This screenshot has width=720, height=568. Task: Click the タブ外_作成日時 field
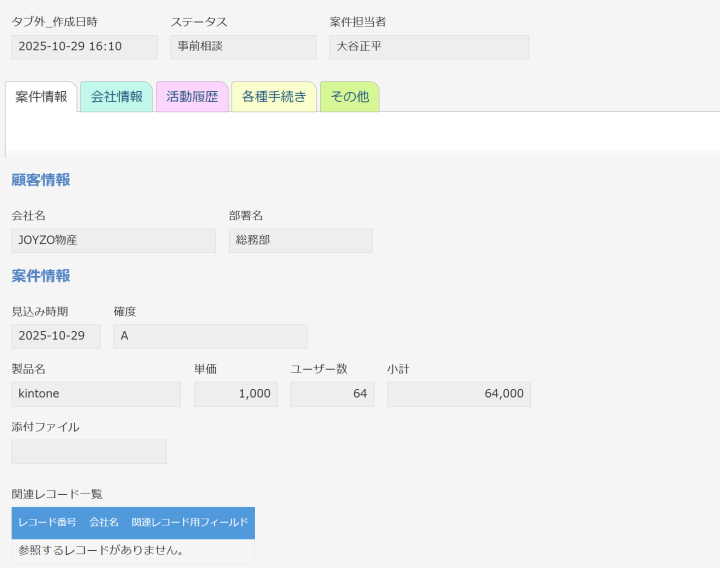click(84, 47)
